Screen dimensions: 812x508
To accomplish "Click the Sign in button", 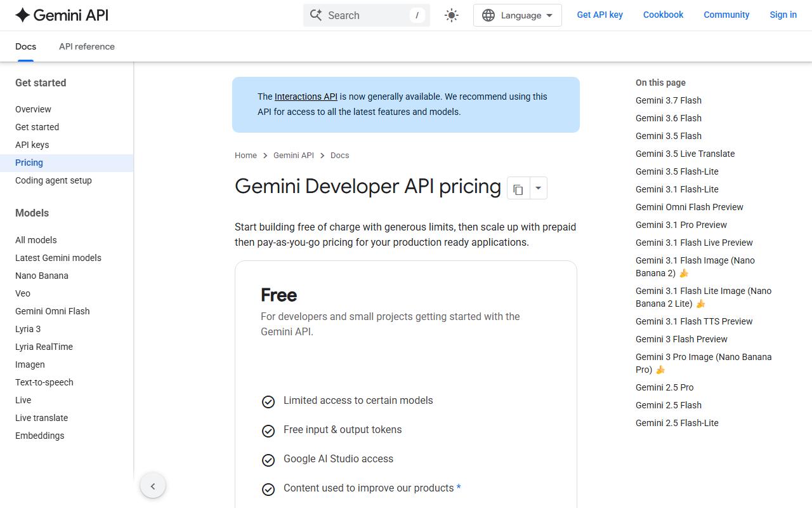I will tap(783, 15).
